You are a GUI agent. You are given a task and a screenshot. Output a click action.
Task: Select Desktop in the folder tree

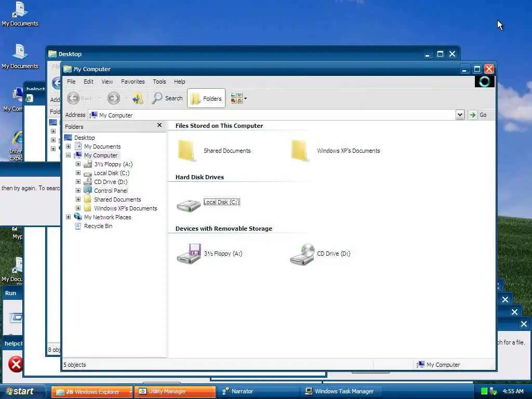point(85,137)
